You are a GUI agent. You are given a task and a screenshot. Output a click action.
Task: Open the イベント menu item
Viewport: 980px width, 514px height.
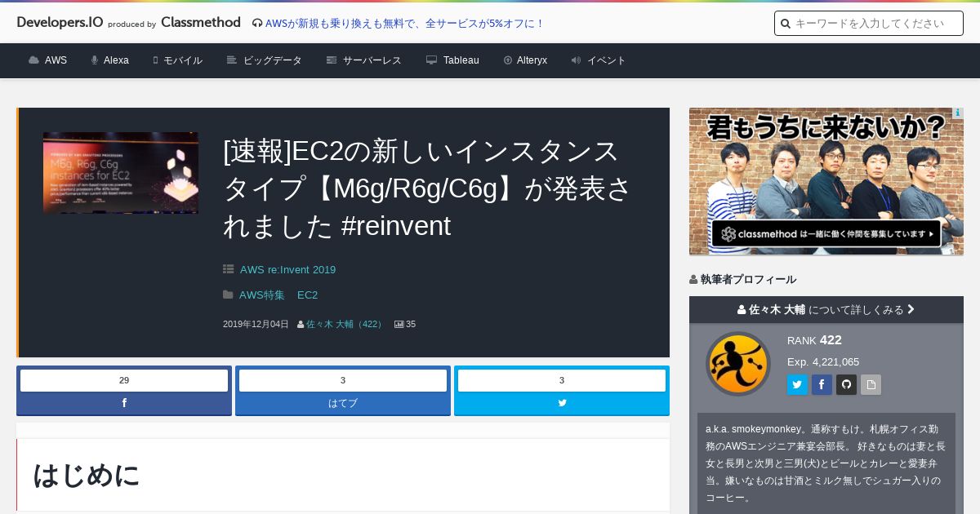pyautogui.click(x=599, y=60)
